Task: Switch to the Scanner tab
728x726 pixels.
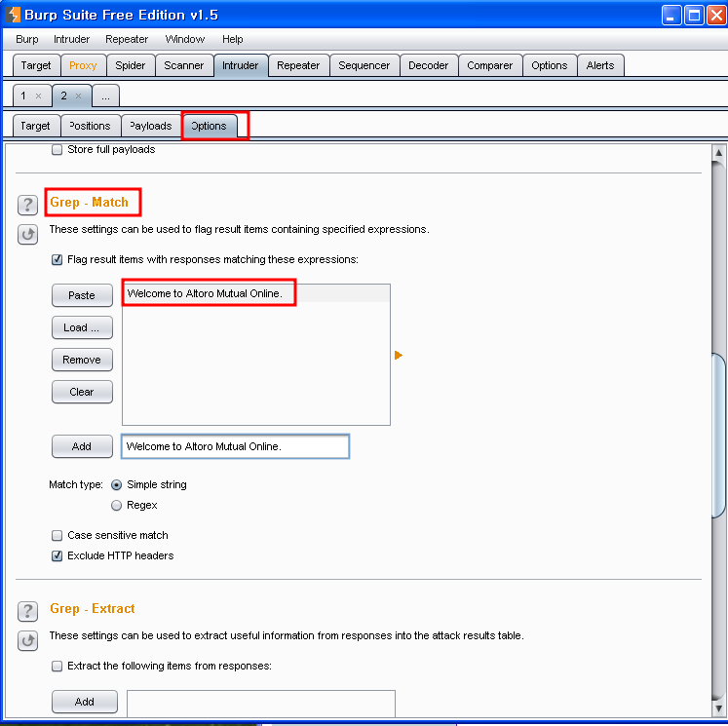Action: (184, 65)
